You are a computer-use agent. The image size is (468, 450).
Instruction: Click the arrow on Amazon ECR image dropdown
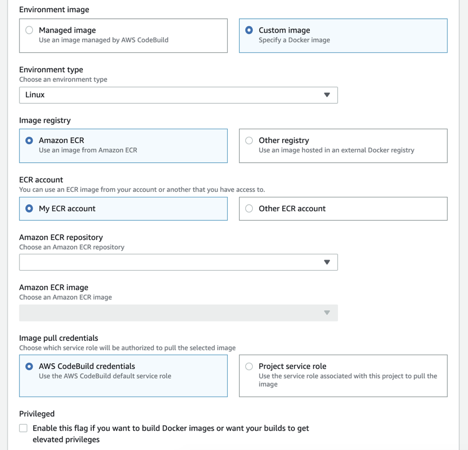point(327,313)
